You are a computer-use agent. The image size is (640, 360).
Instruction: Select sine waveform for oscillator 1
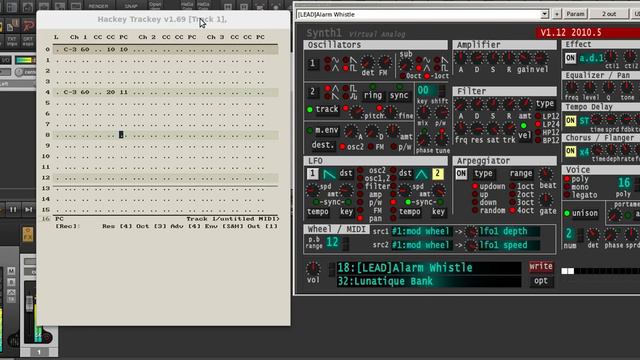point(328,60)
